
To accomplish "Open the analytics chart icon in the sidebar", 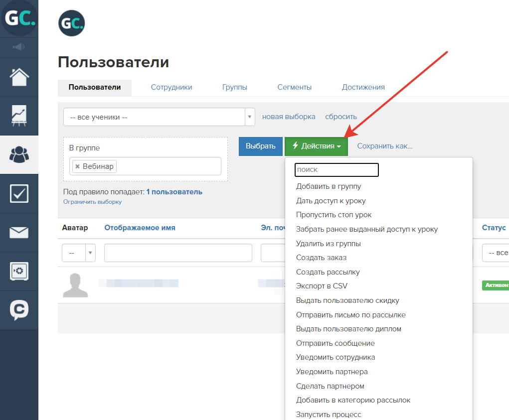I will coord(19,116).
